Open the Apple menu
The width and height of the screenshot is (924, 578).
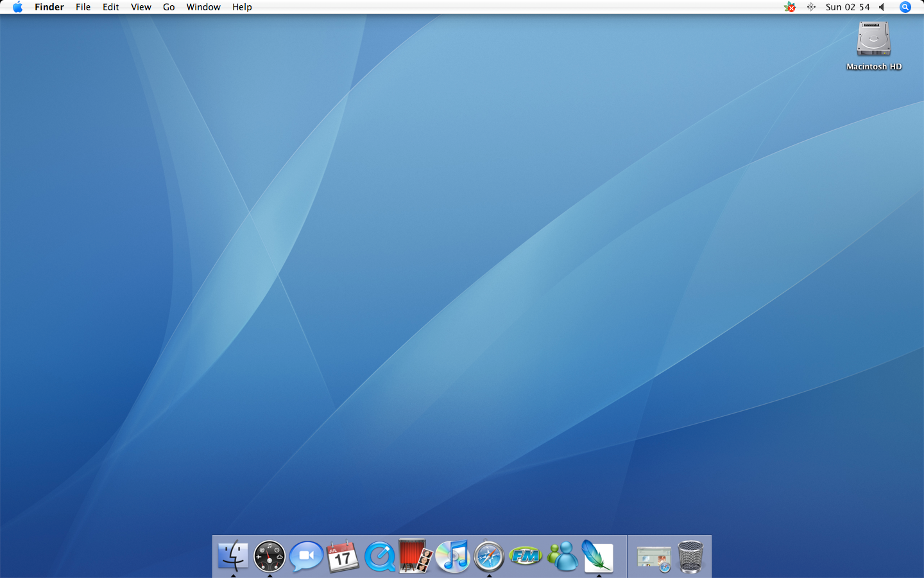pyautogui.click(x=17, y=7)
